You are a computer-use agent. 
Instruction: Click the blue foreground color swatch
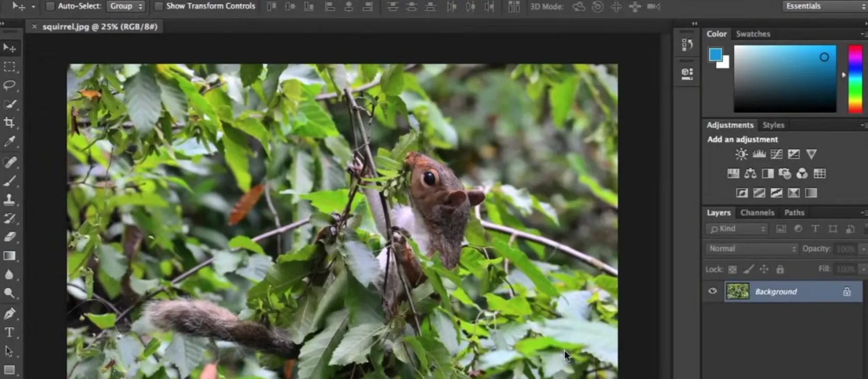(x=715, y=54)
